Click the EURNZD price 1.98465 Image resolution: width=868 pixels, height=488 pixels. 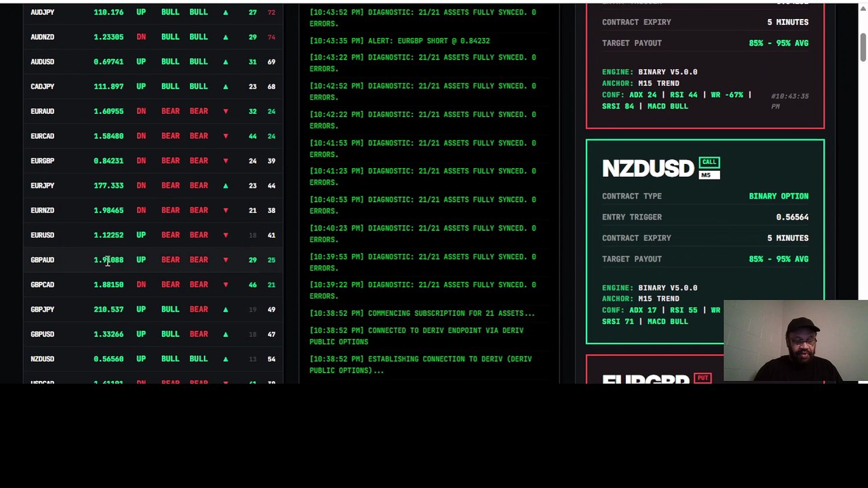[x=108, y=210]
